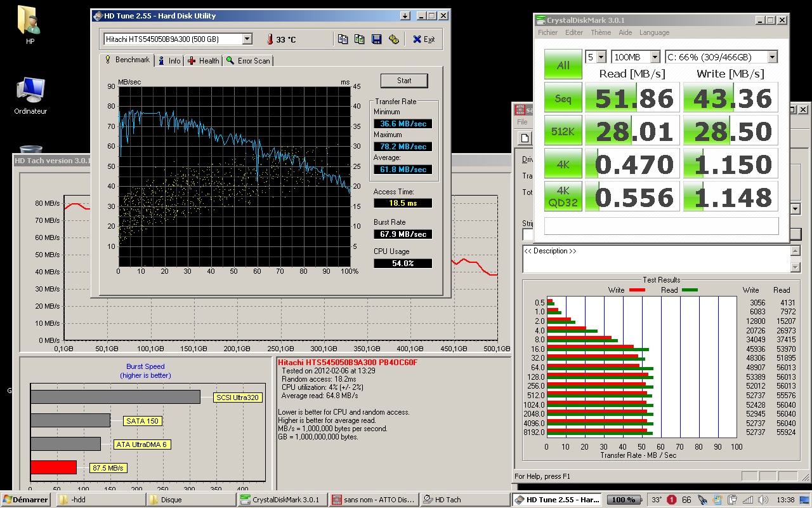
Task: Switch to CrystalDiskMark 3.0.1 taskbar button
Action: point(283,500)
